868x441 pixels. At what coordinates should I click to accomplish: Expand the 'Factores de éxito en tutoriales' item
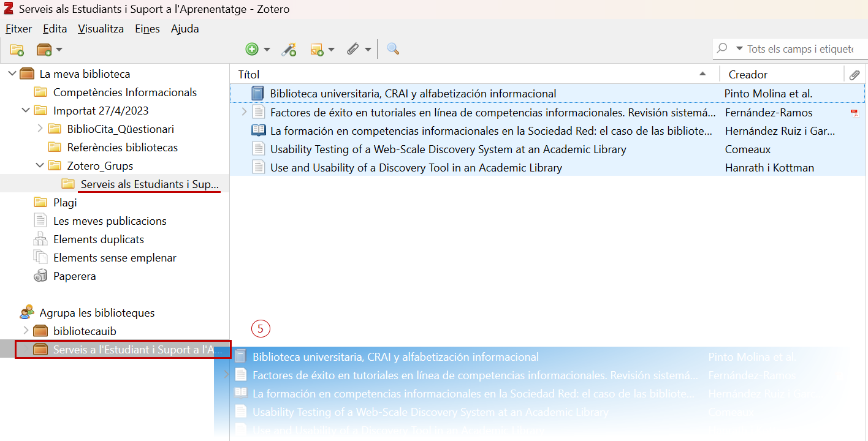point(244,112)
